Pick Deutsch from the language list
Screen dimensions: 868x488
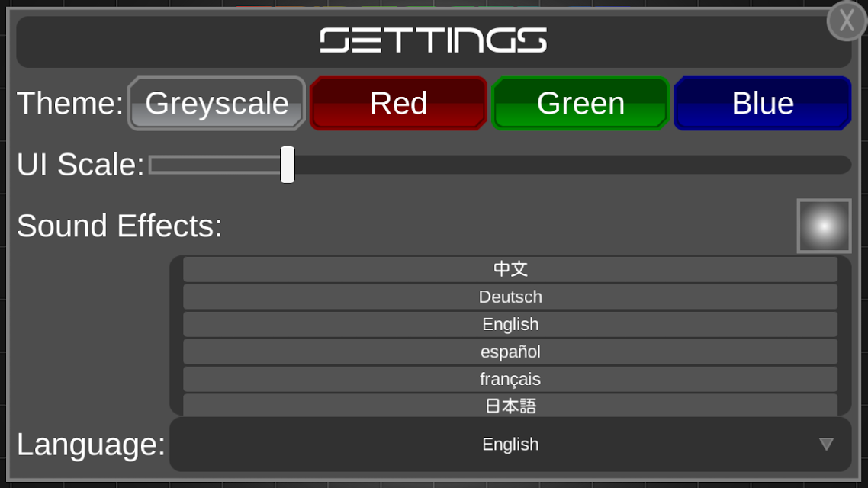pyautogui.click(x=510, y=297)
